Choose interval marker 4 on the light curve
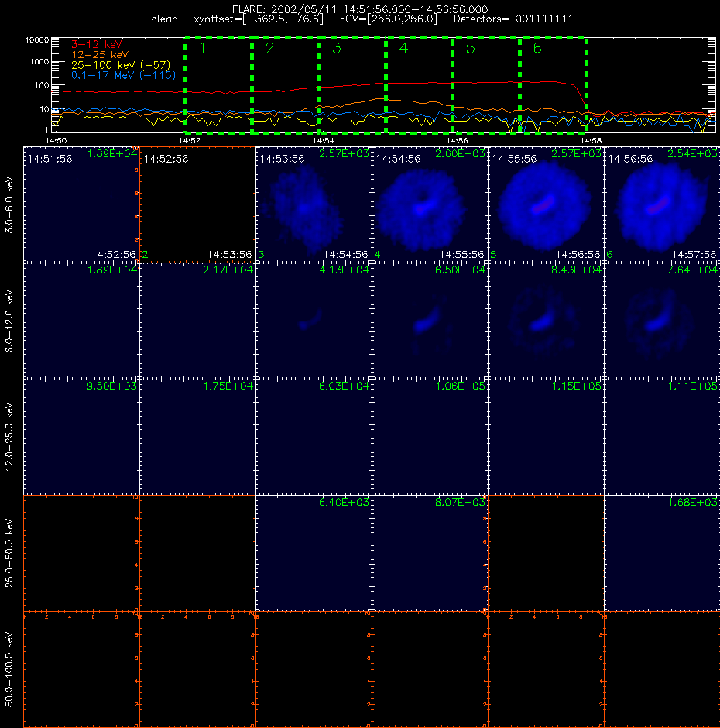This screenshot has width=720, height=728. click(x=403, y=48)
